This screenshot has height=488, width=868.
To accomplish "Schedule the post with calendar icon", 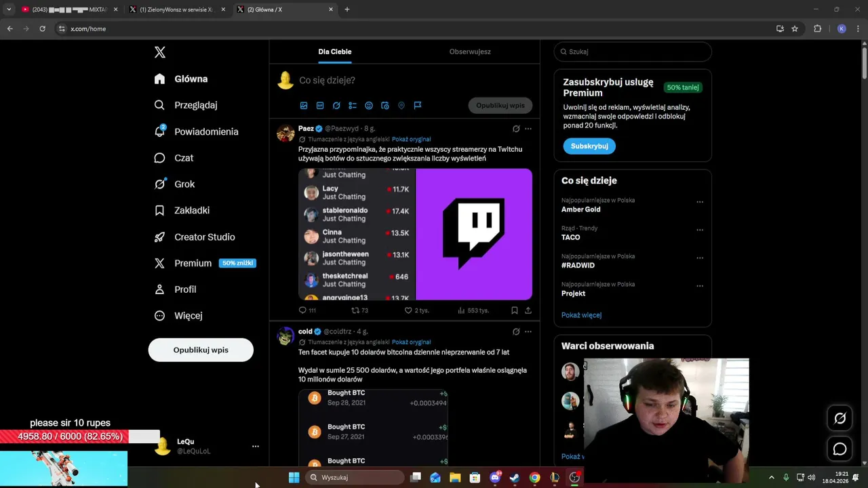I will (x=385, y=106).
